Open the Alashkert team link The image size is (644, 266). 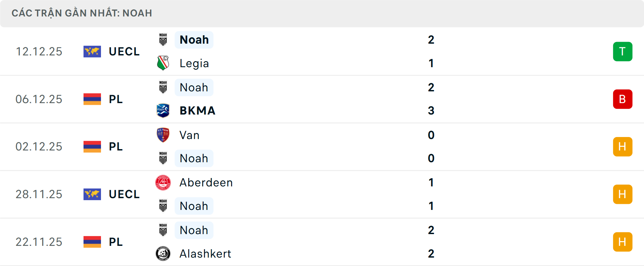205,254
